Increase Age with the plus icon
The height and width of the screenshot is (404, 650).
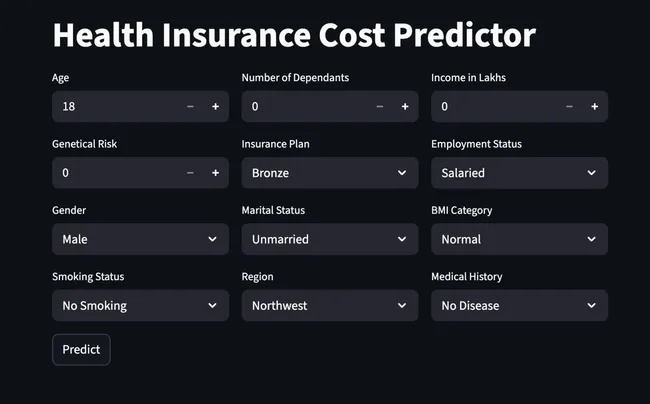(216, 106)
